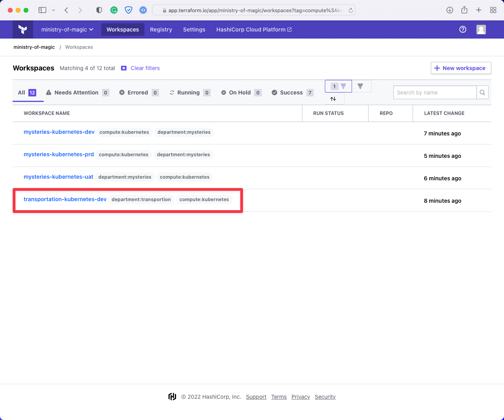Expand the ministry-of-magic organization dropdown
This screenshot has height=420, width=504.
click(x=67, y=30)
